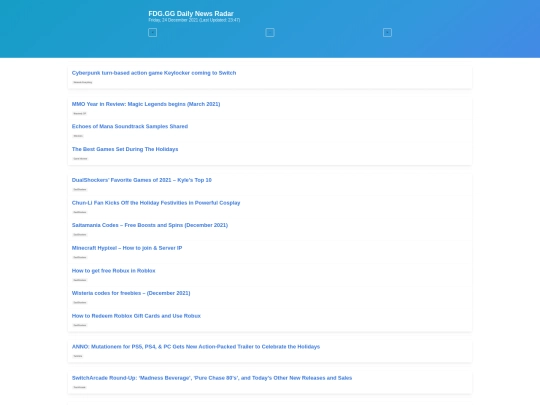Click the middle square icon in header
Image resolution: width=540 pixels, height=405 pixels.
point(270,33)
